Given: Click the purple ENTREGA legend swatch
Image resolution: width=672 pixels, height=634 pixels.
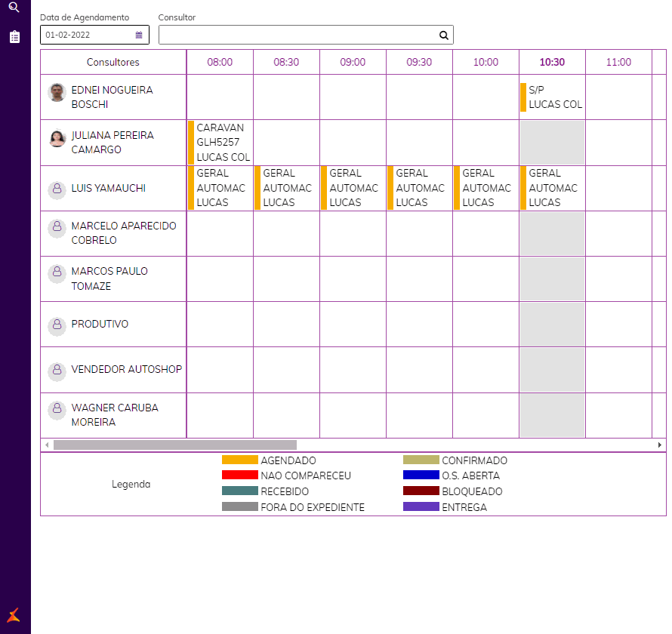Looking at the screenshot, I should [x=421, y=506].
